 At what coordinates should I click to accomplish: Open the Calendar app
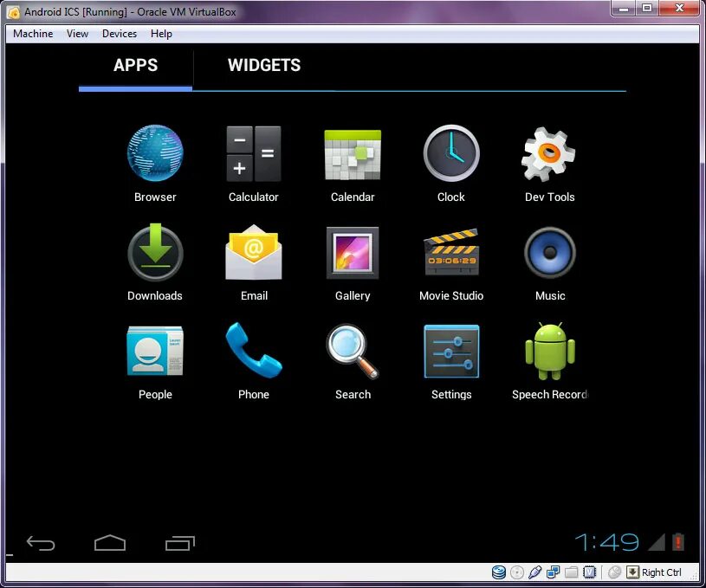click(x=353, y=154)
